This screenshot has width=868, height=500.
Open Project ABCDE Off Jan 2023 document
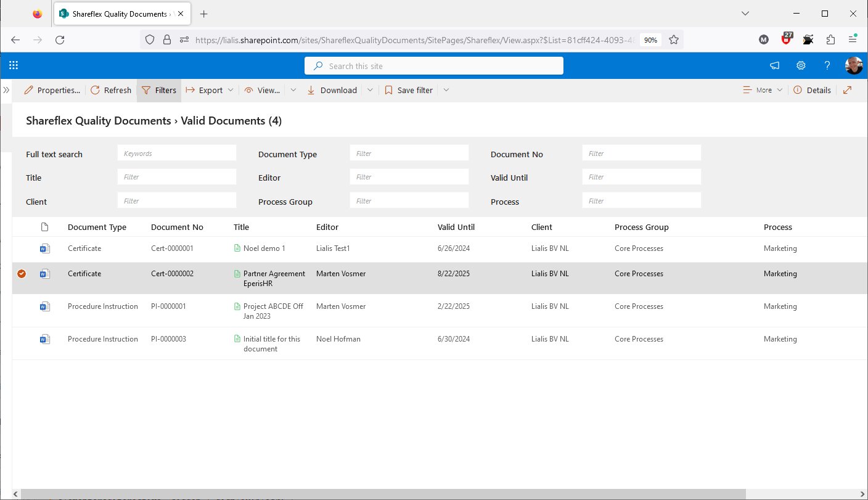pos(273,311)
